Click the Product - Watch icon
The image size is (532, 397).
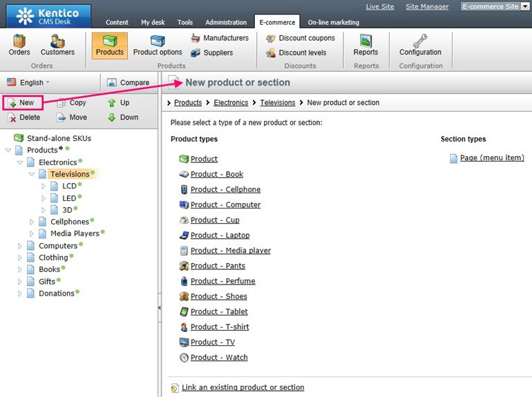coord(184,358)
